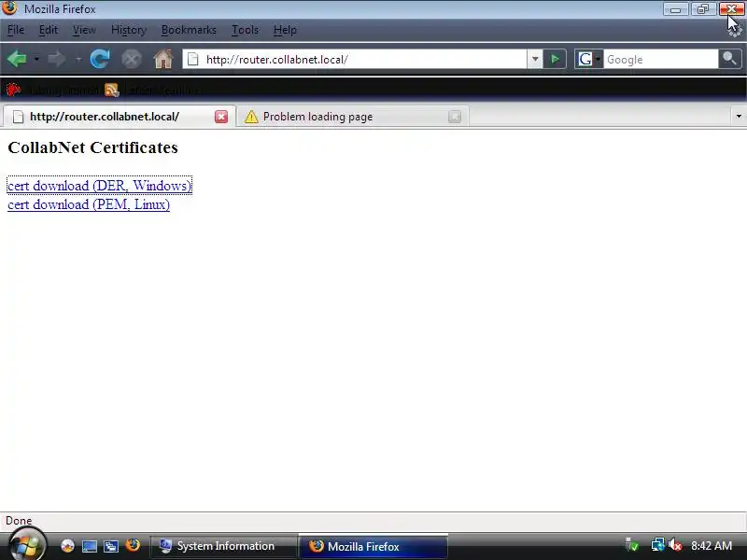The width and height of the screenshot is (747, 560).
Task: Click the Done status bar text
Action: coord(19,521)
